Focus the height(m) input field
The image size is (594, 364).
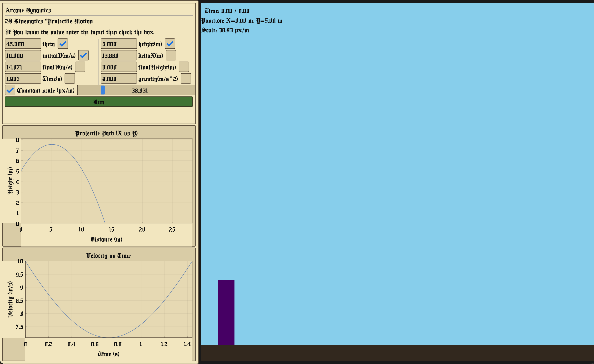[x=119, y=44]
